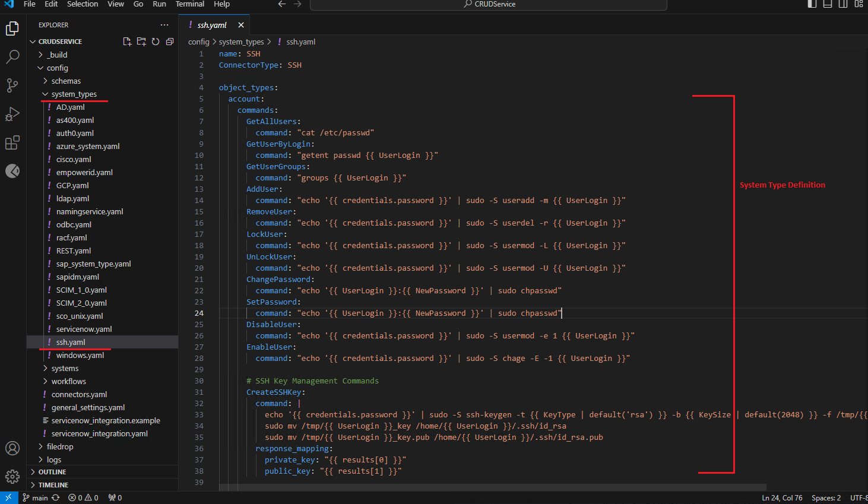This screenshot has height=504, width=868.
Task: Open Explorer views and more actions menu
Action: (x=164, y=25)
